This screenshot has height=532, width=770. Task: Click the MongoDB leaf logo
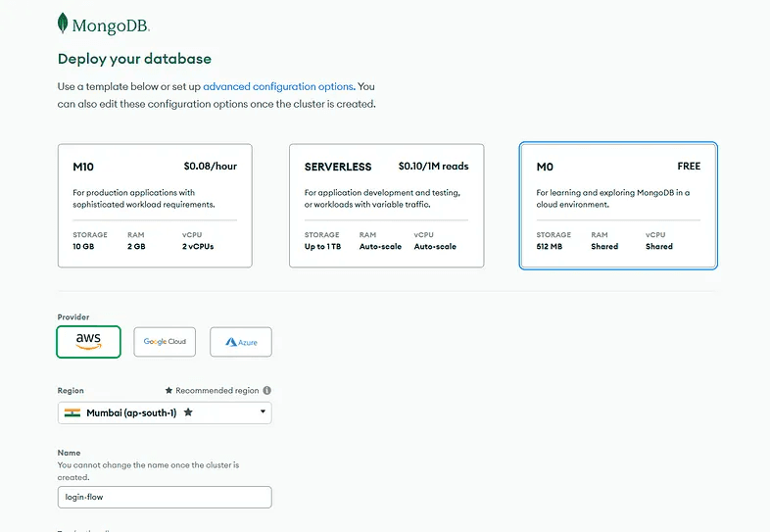[x=63, y=24]
